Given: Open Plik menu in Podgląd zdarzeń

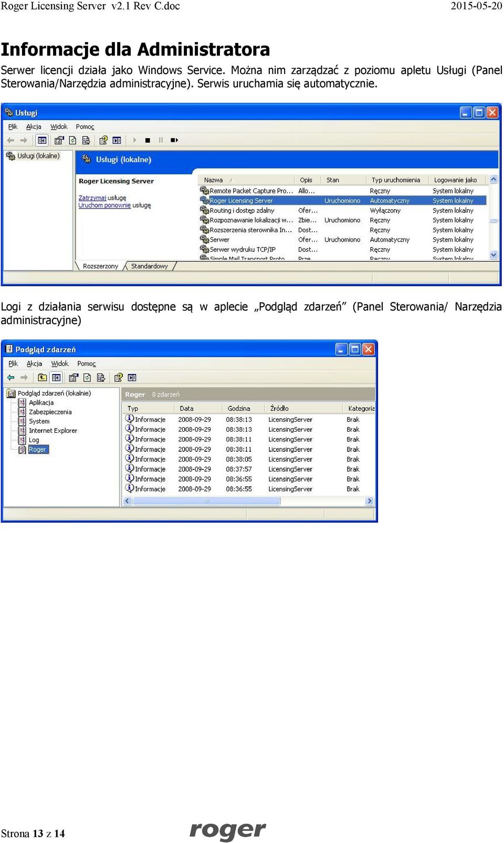Looking at the screenshot, I should pyautogui.click(x=13, y=363).
